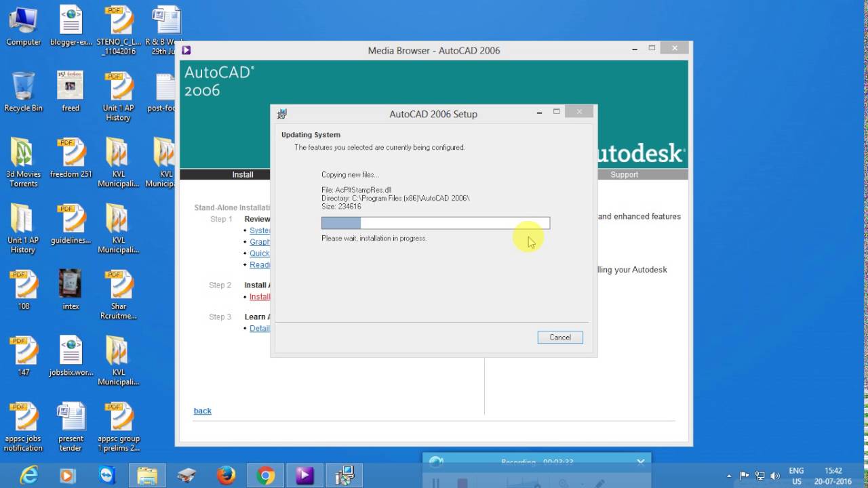
Task: Select the 108 PDF icon
Action: pyautogui.click(x=23, y=290)
